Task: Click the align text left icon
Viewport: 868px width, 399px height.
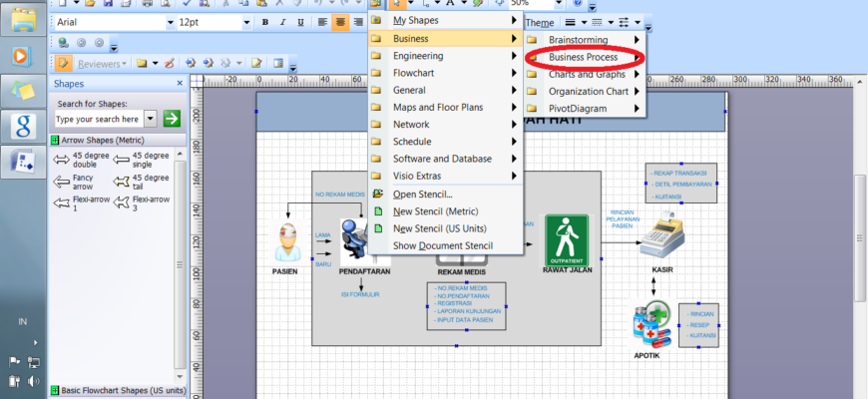Action: tap(324, 22)
